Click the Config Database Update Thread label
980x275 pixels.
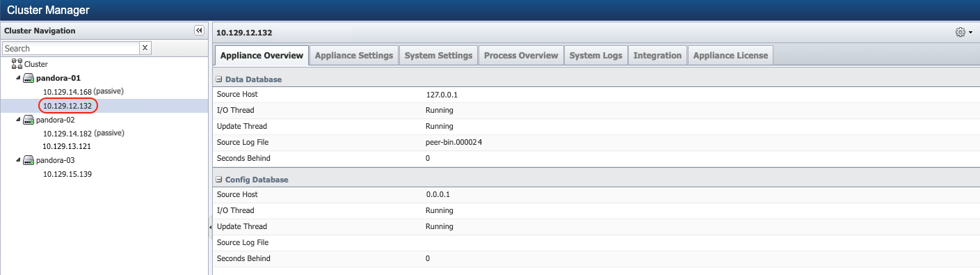point(242,226)
